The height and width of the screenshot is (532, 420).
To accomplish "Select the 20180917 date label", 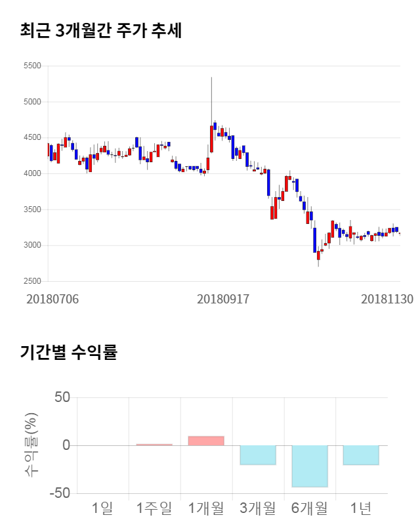I will (x=223, y=299).
